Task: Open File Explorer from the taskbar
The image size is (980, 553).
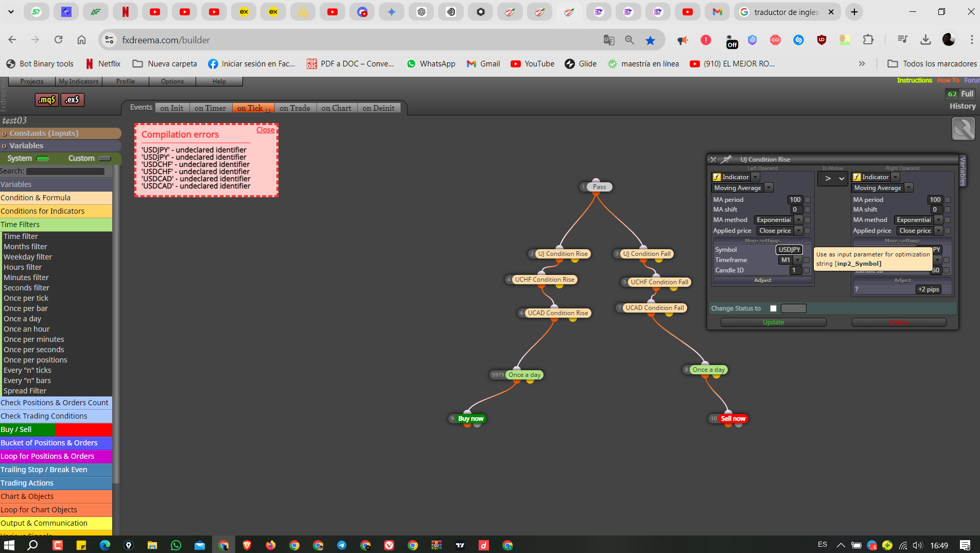Action: (152, 545)
